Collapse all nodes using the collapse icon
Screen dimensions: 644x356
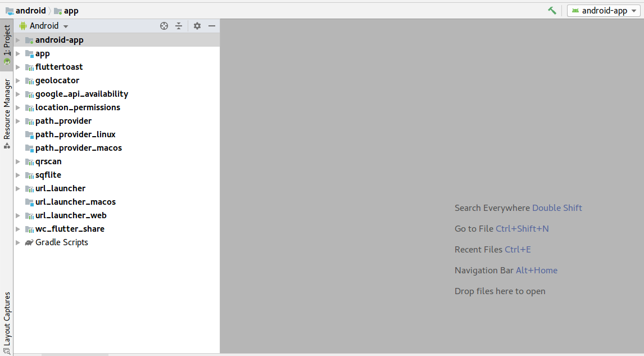(178, 26)
